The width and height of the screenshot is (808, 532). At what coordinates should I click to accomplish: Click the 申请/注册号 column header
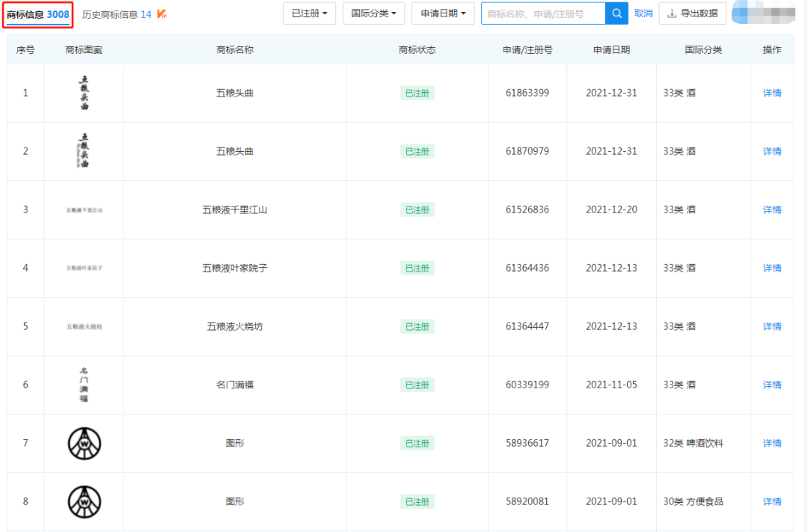click(x=527, y=50)
